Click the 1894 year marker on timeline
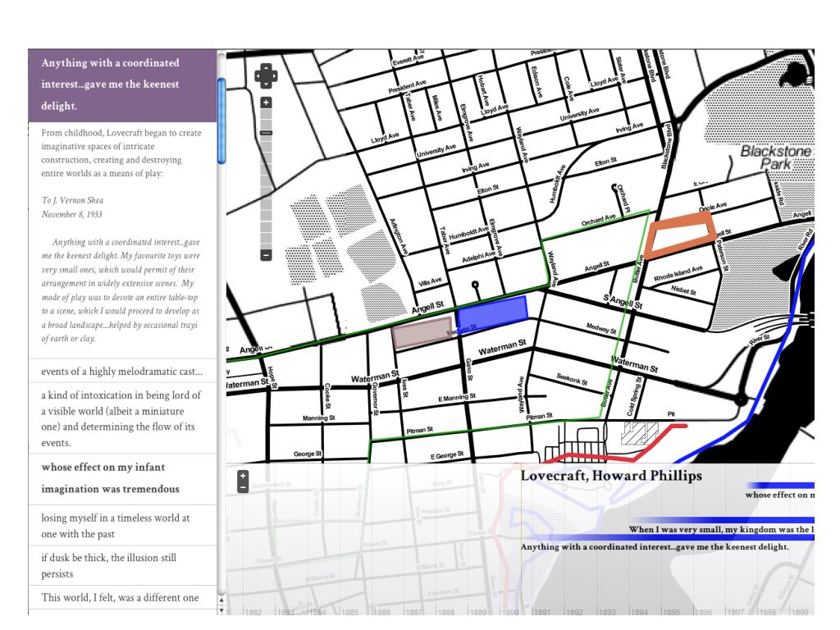Screen dimensions: 840x630 (639, 611)
